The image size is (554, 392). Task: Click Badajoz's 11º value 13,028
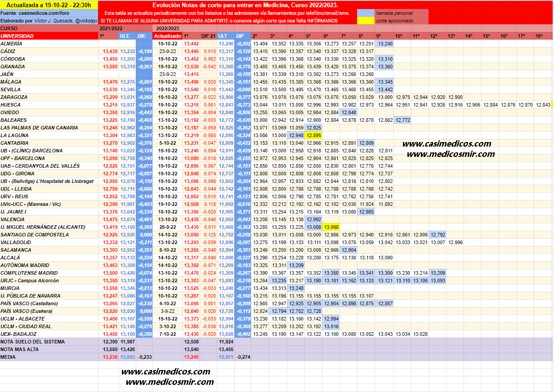420,334
